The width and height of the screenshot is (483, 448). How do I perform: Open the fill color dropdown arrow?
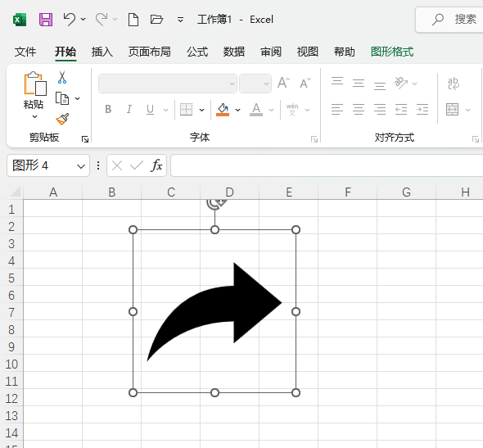[x=237, y=110]
